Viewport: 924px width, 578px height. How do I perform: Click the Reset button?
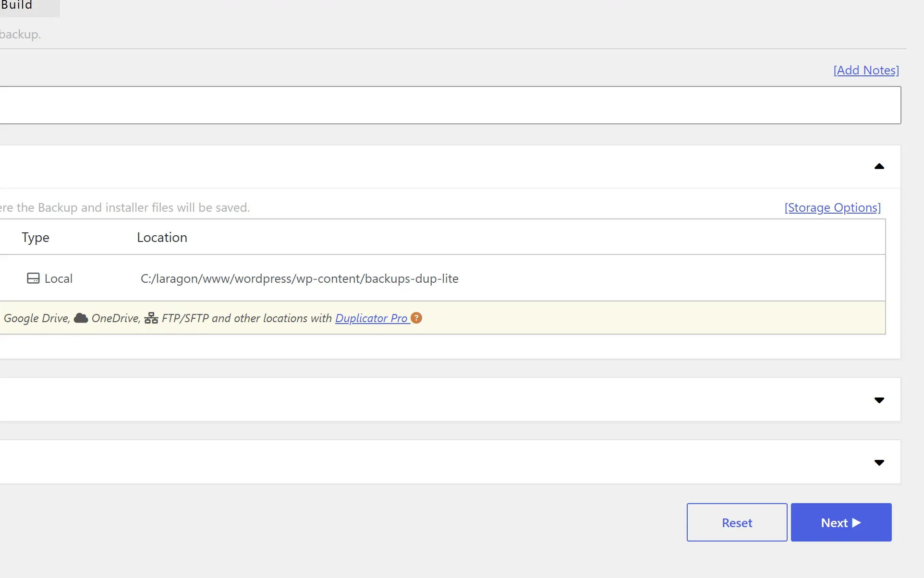(737, 522)
